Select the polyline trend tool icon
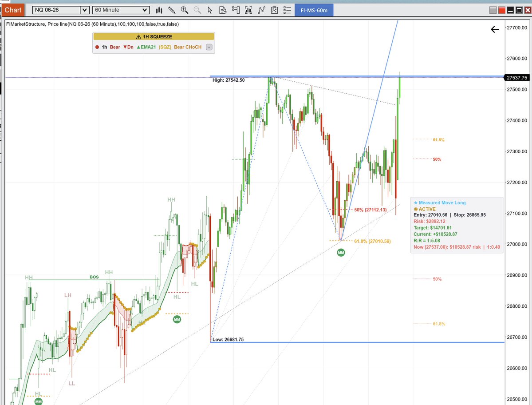Viewport: 532px width, 405px height. click(x=262, y=10)
